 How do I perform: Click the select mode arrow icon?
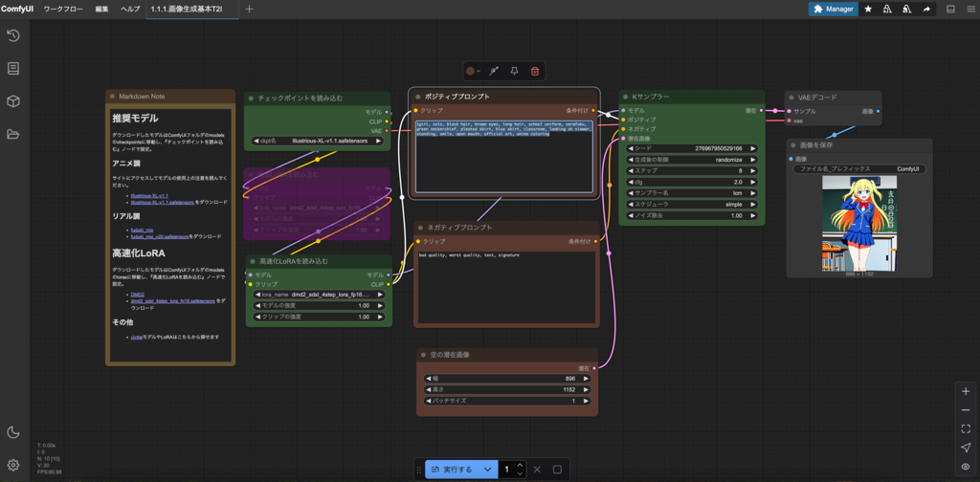(966, 448)
